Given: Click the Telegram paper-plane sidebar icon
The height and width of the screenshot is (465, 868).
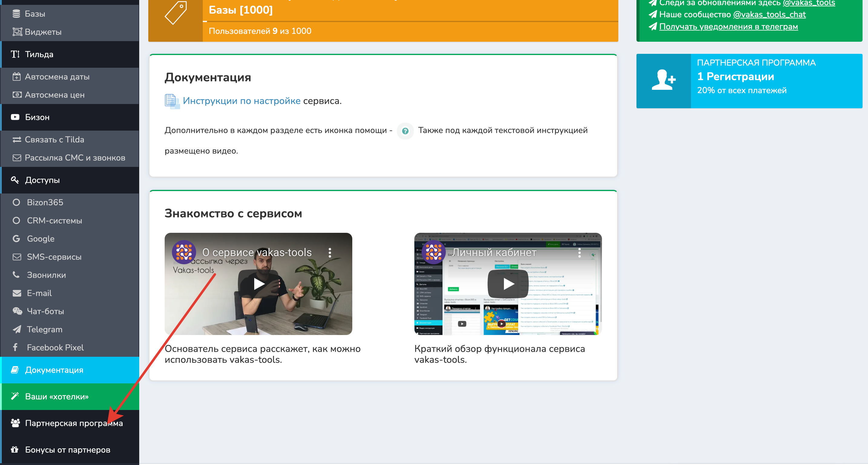Looking at the screenshot, I should (x=17, y=329).
